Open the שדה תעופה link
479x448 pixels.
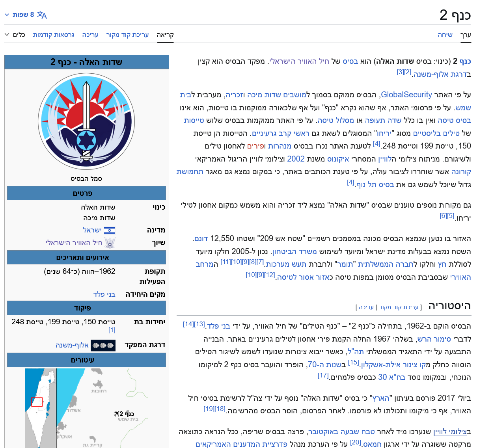point(383,121)
